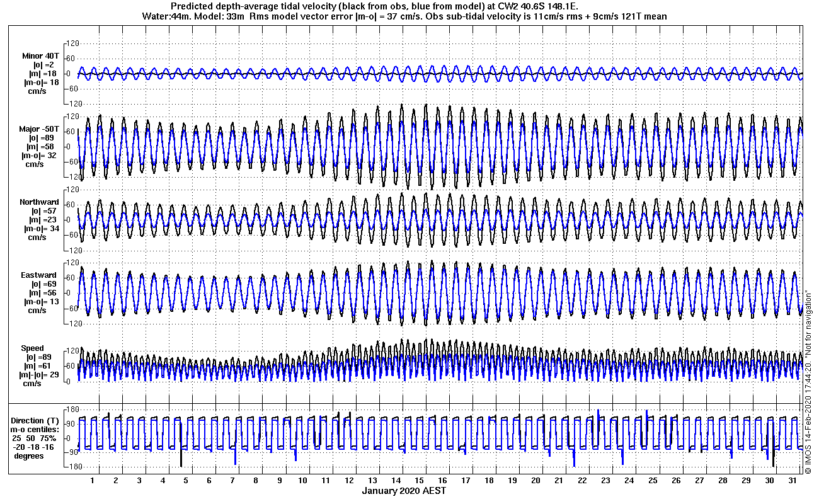The width and height of the screenshot is (819, 504).
Task: Click day '14' on the date axis
Action: 396,480
